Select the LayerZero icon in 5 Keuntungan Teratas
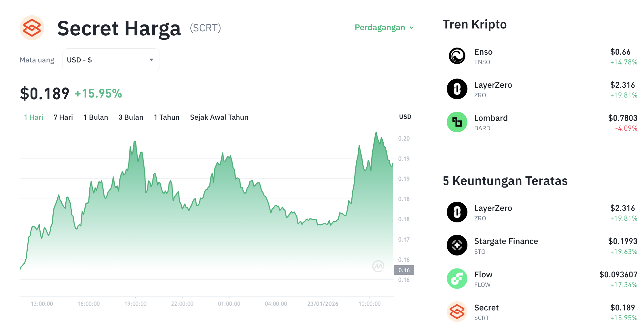Screen dimensions: 644x328 [x=457, y=212]
